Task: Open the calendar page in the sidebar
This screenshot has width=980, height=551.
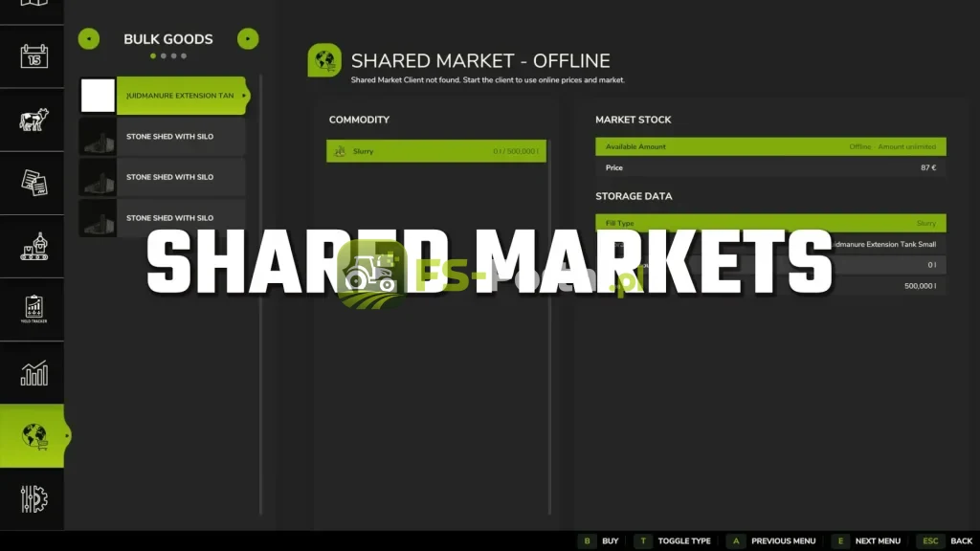Action: (33, 56)
